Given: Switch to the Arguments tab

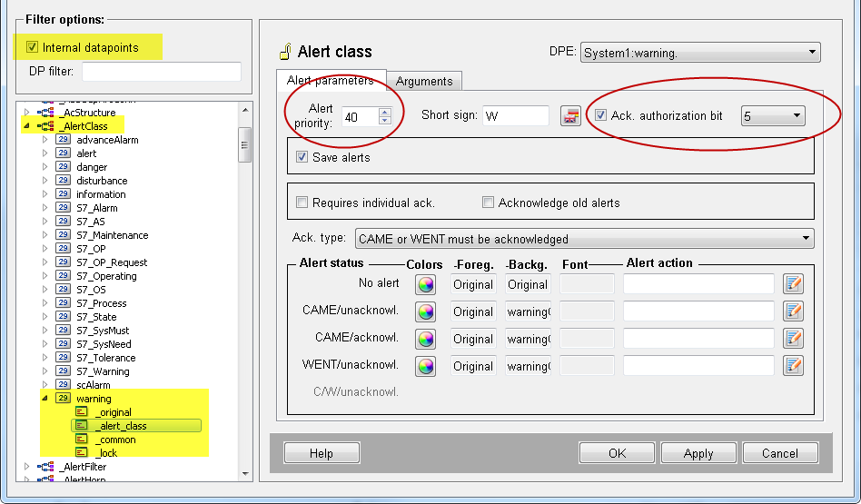Looking at the screenshot, I should point(424,81).
